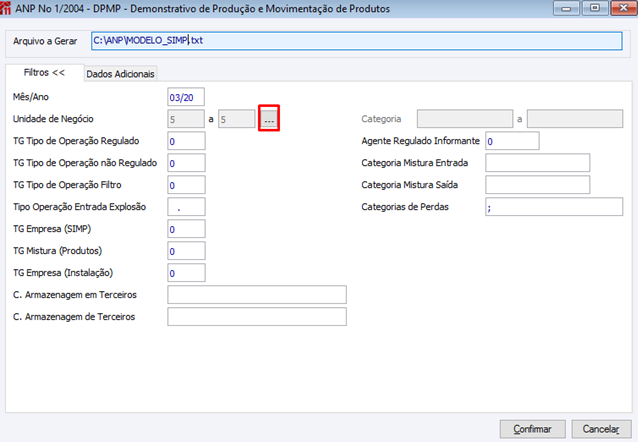This screenshot has width=638, height=442.
Task: Click the TG Tipo de Operação Regulado label
Action: point(76,141)
